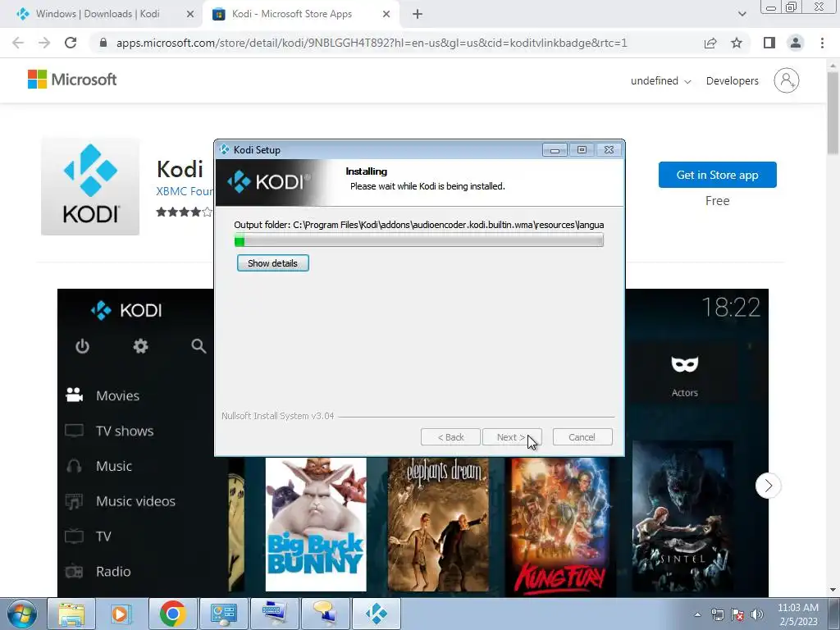Click the Big Buck Bunny poster
This screenshot has height=630, width=840.
pos(316,525)
